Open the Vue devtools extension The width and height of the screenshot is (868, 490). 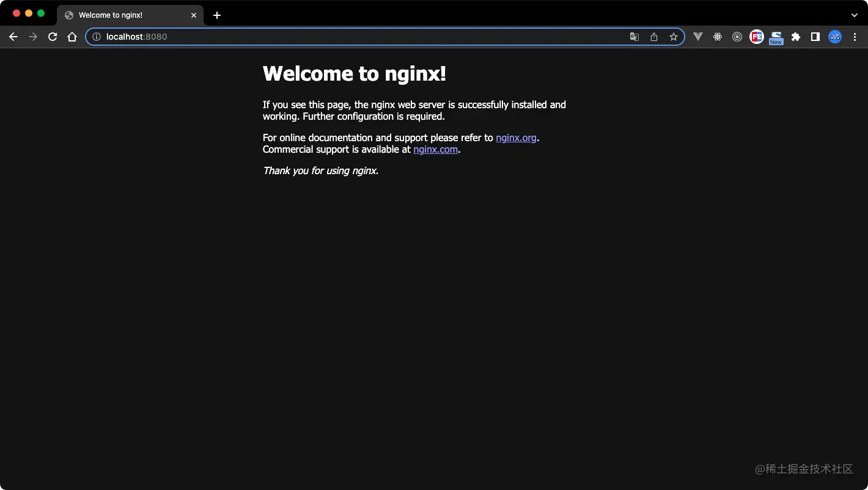698,37
